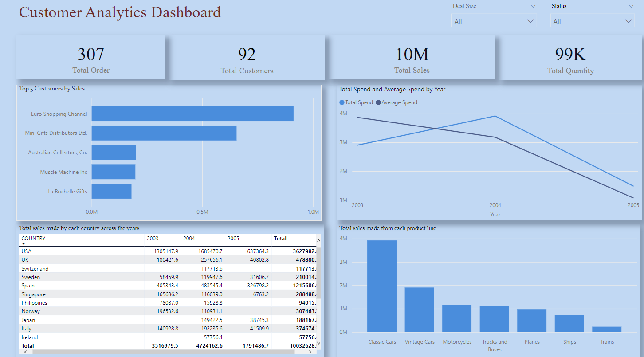Image resolution: width=644 pixels, height=357 pixels.
Task: Click the 2005 column header in the table
Action: pos(233,239)
